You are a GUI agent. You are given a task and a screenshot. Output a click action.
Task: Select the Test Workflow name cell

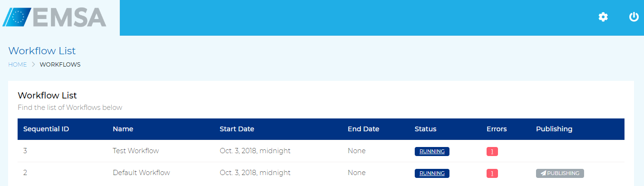pyautogui.click(x=136, y=151)
